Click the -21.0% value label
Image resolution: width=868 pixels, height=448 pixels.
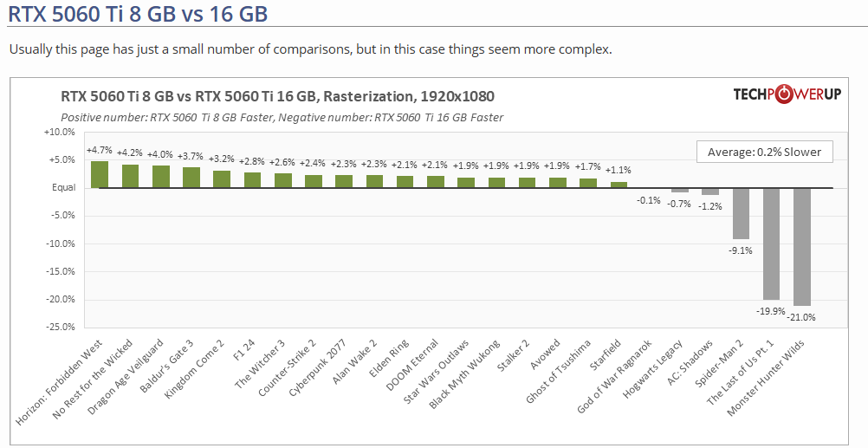802,317
